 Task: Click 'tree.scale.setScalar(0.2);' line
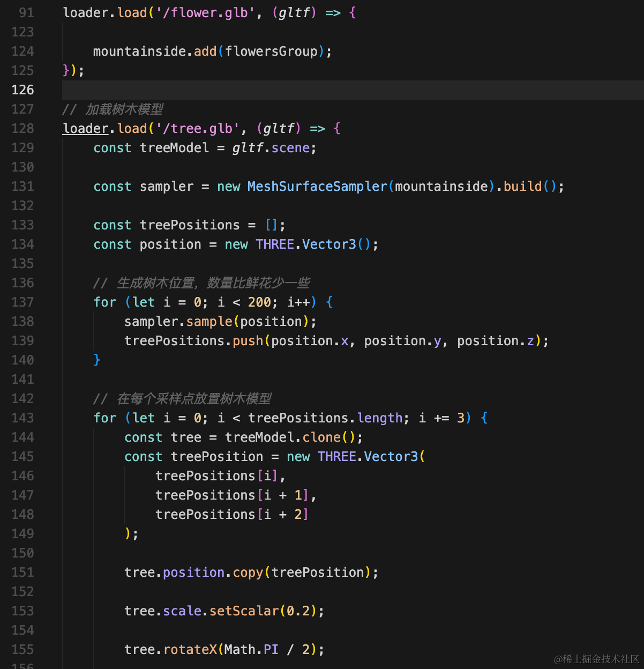click(224, 611)
